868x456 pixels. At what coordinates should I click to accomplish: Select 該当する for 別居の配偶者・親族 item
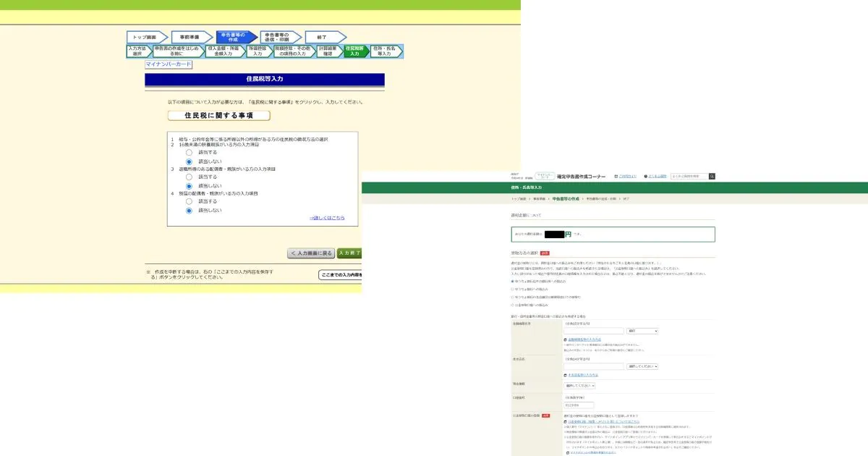pyautogui.click(x=190, y=201)
